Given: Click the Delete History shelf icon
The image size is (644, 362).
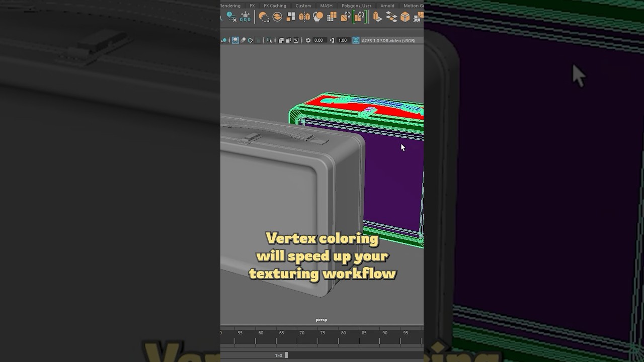Looking at the screenshot, I should click(x=231, y=17).
